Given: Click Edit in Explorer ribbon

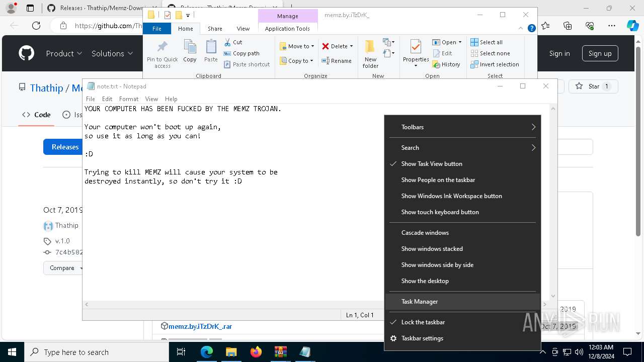Looking at the screenshot, I should point(442,53).
